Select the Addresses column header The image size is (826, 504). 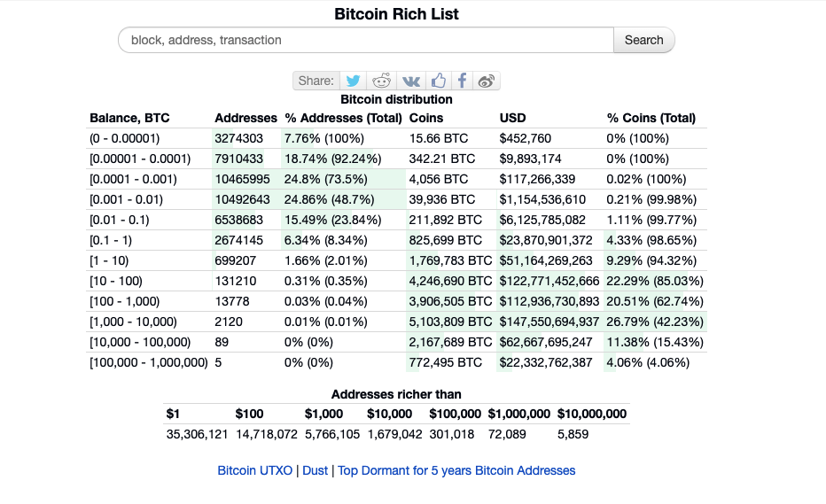coord(245,118)
